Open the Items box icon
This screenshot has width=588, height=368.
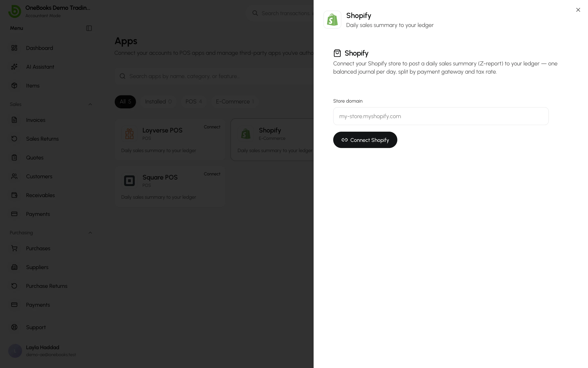[14, 85]
